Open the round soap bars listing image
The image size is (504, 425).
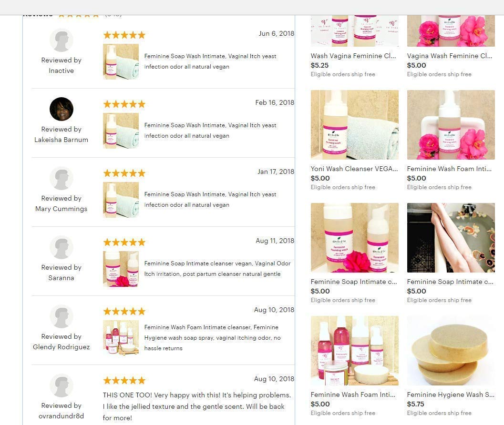click(x=451, y=351)
